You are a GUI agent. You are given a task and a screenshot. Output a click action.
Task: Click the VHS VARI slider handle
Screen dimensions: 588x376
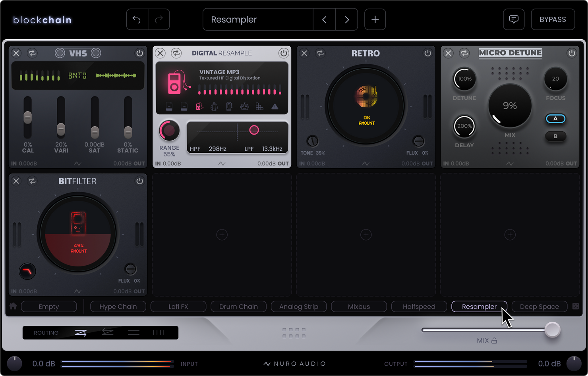tap(61, 129)
